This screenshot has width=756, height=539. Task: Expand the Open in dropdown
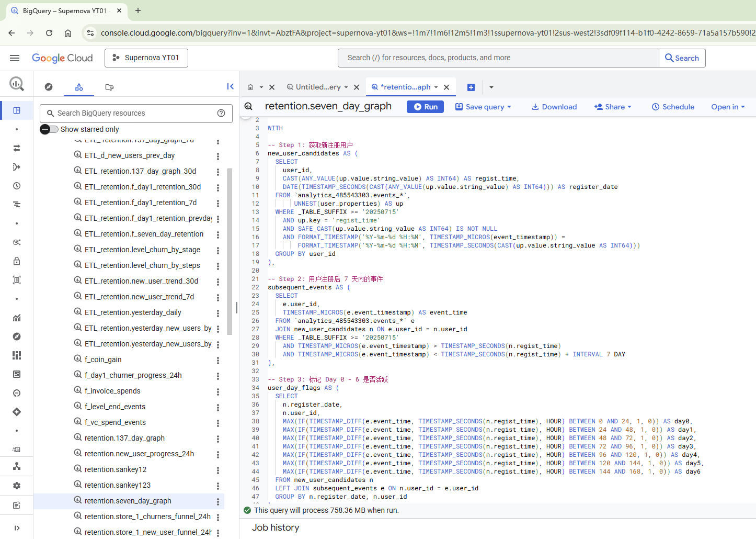[x=728, y=107]
